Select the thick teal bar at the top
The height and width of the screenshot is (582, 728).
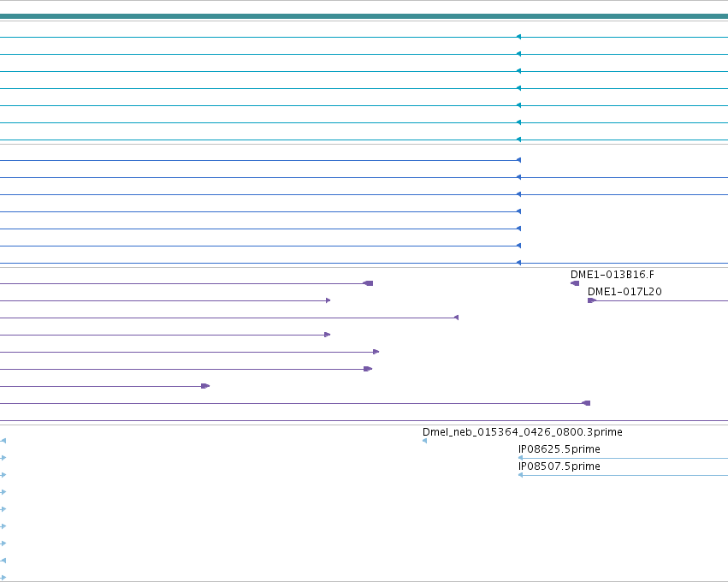point(364,16)
